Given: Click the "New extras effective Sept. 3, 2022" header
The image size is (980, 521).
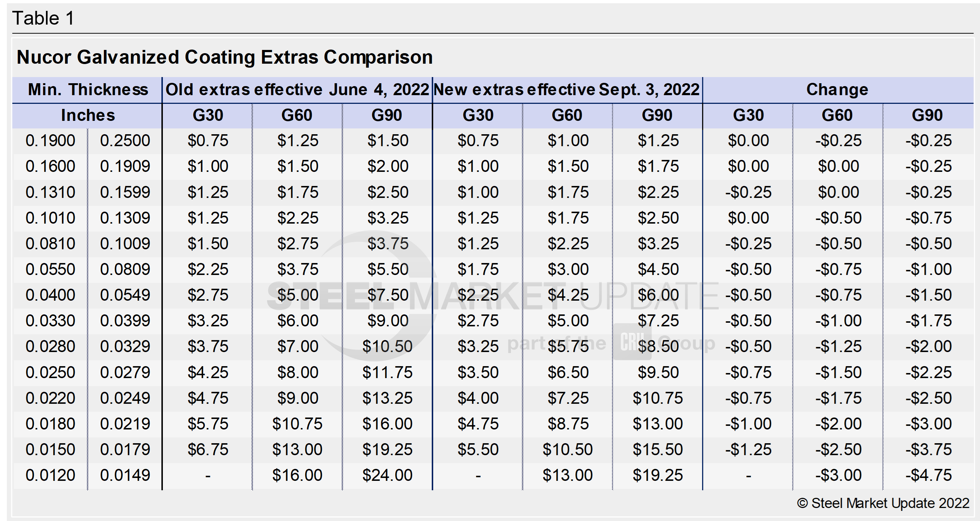Looking at the screenshot, I should tap(566, 90).
